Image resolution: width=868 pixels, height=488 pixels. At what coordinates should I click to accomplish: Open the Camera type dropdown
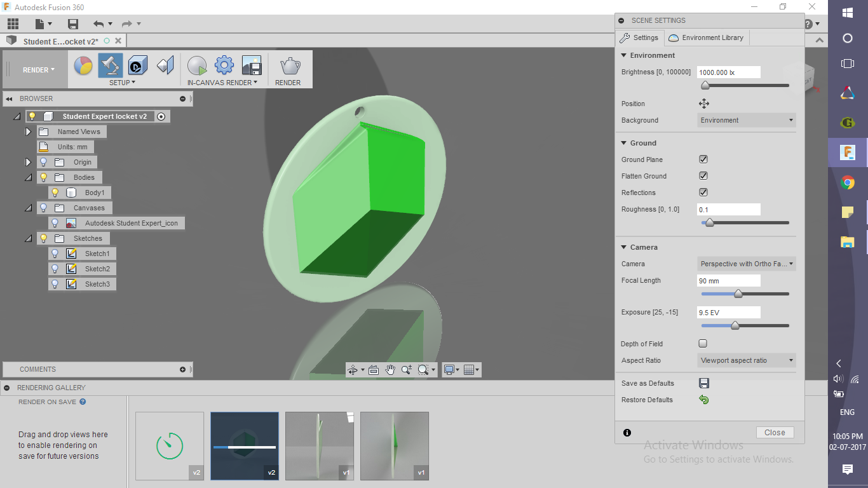tap(747, 264)
